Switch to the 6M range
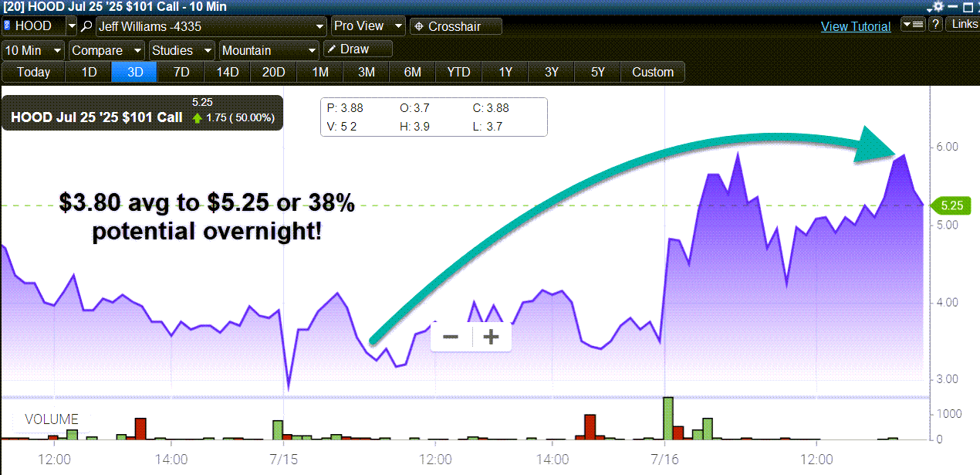980x475 pixels. (x=413, y=73)
